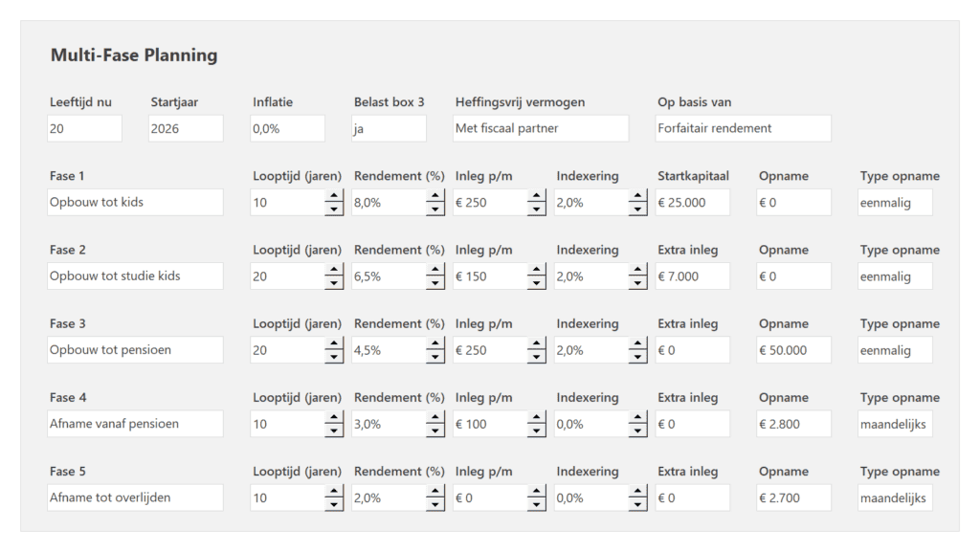Open the Heffingsvrij vermogen selector

pos(540,128)
